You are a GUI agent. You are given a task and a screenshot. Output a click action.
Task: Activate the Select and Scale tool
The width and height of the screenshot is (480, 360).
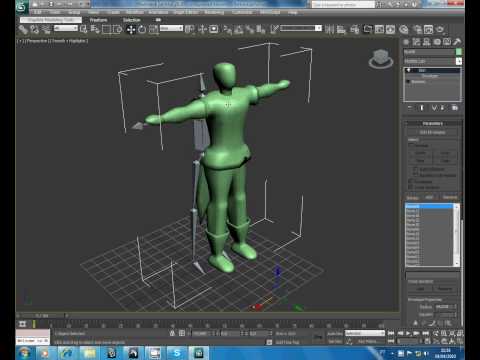153,30
